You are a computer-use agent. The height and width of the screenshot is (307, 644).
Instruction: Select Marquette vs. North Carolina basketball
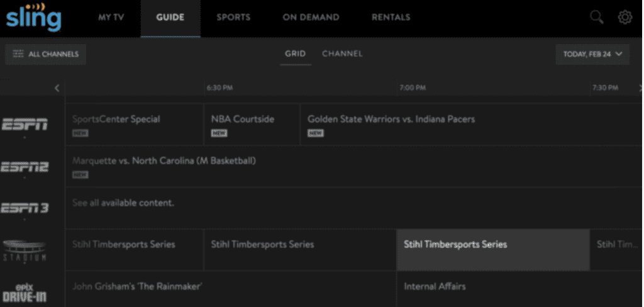tap(353, 166)
